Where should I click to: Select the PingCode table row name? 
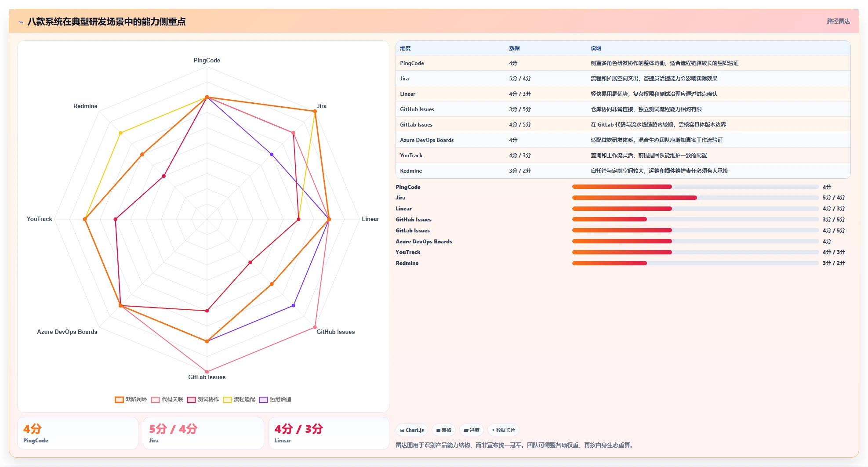pos(412,63)
